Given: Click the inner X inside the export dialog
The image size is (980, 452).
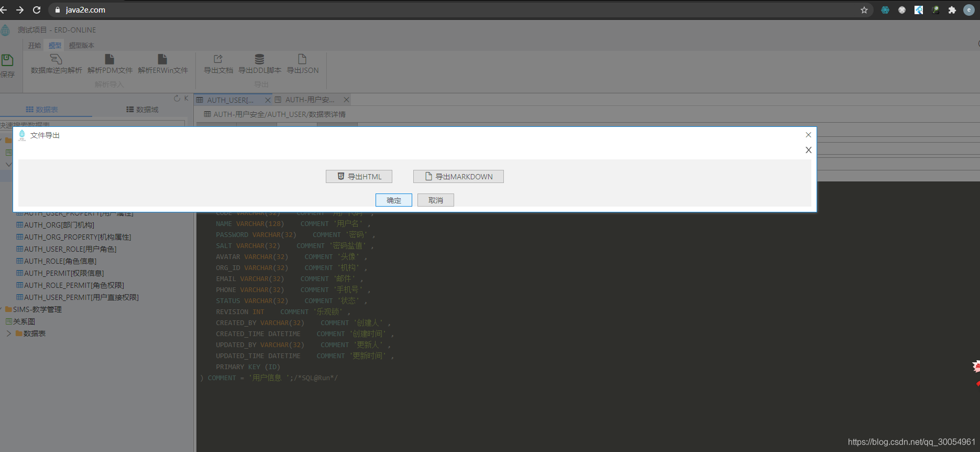Looking at the screenshot, I should [x=809, y=150].
